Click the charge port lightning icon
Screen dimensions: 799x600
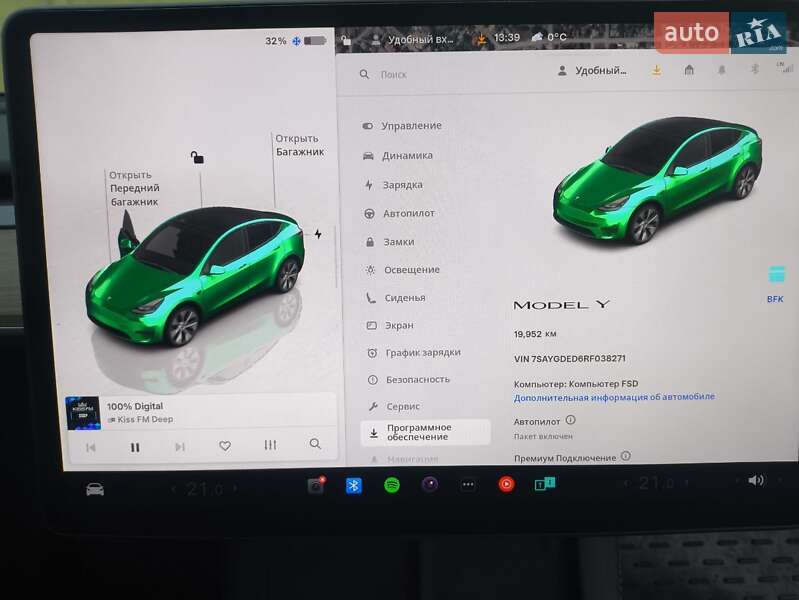point(318,234)
